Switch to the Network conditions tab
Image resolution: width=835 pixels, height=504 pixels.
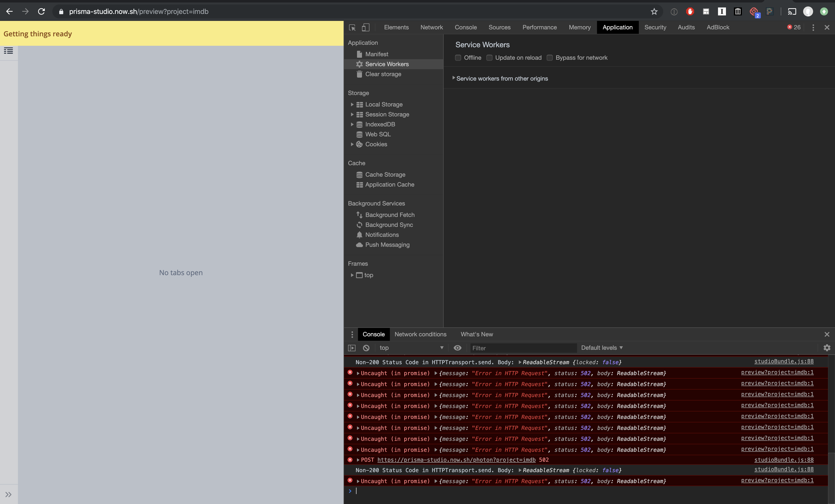420,334
